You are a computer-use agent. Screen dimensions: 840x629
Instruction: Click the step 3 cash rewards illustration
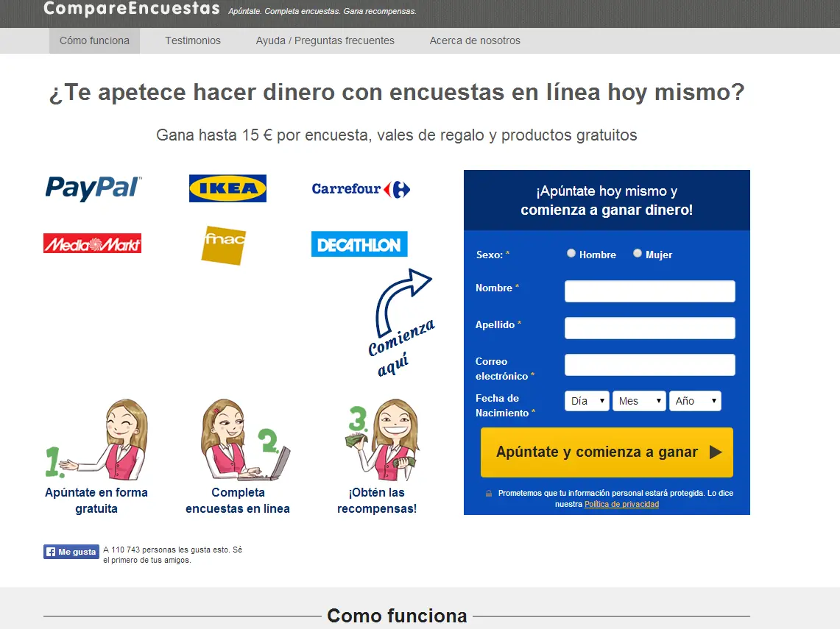381,439
